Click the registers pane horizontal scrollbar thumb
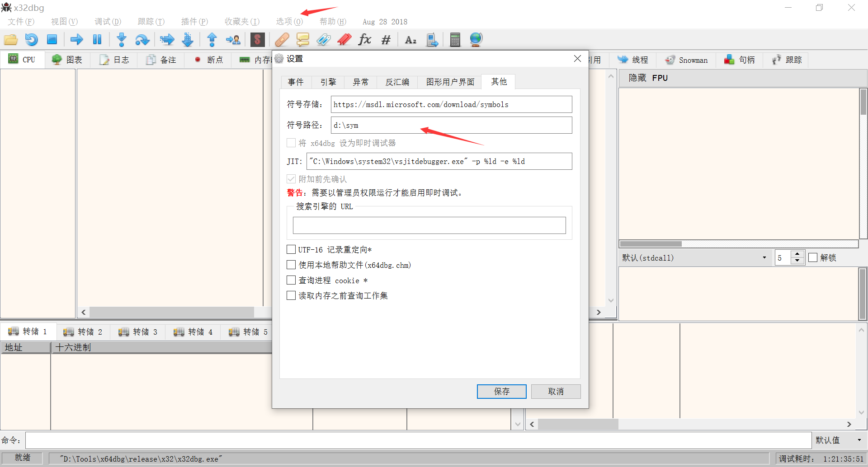This screenshot has height=467, width=868. 651,244
